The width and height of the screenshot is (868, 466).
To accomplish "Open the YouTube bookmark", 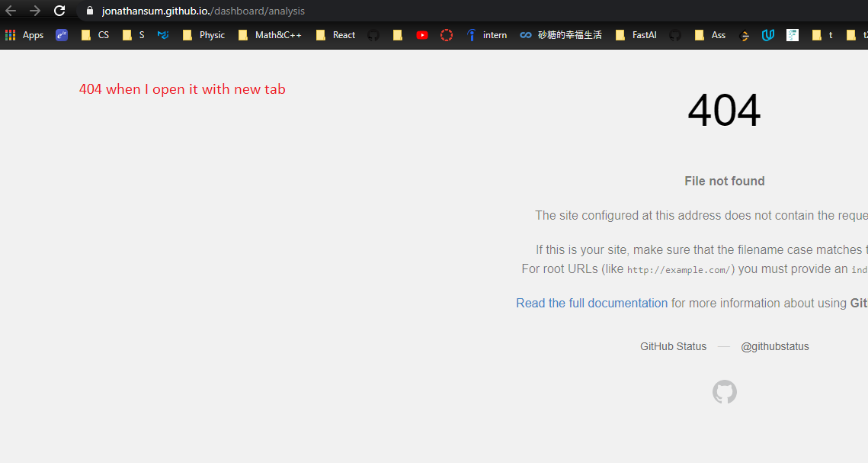I will (x=422, y=35).
